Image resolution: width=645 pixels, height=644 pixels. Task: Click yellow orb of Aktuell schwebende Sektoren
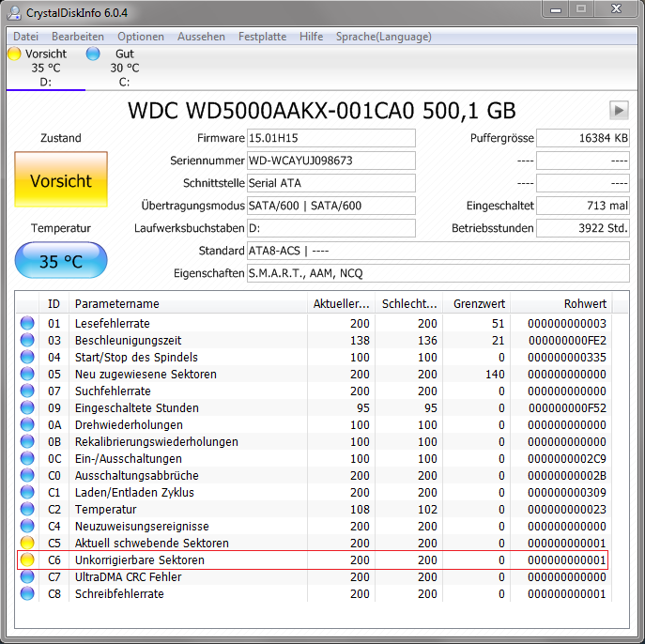(x=27, y=543)
